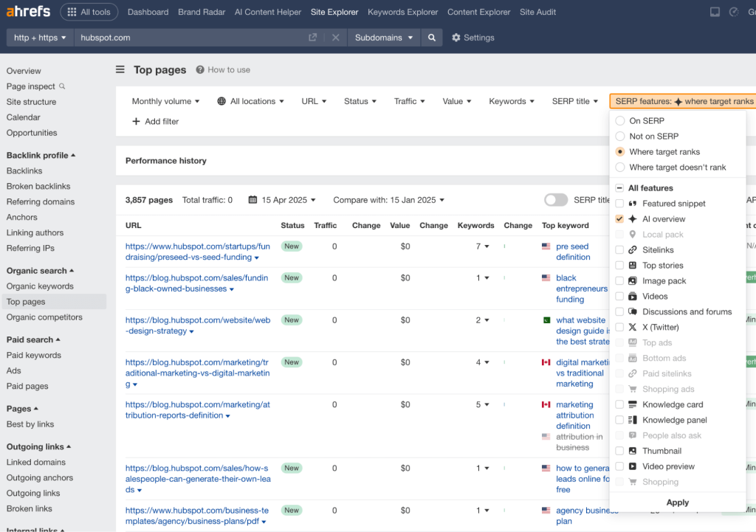Screen dimensions: 756x532
Task: Open the Status filter dropdown
Action: click(x=360, y=101)
